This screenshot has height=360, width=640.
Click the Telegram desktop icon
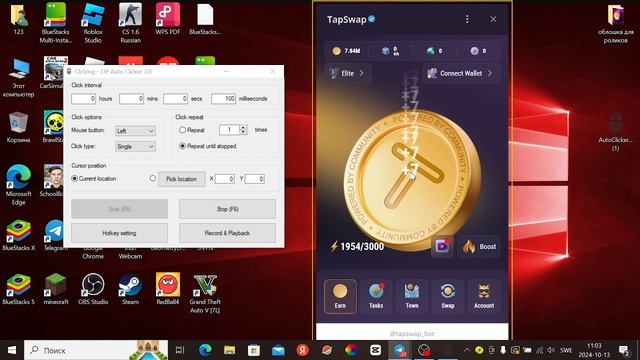(54, 236)
